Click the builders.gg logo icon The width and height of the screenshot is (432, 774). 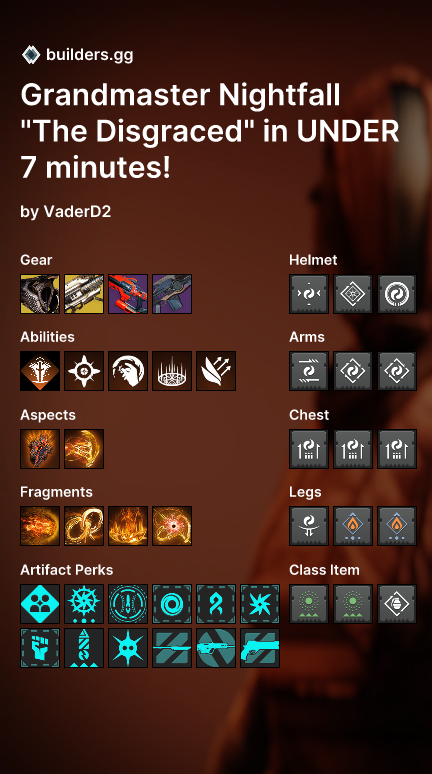point(31,54)
